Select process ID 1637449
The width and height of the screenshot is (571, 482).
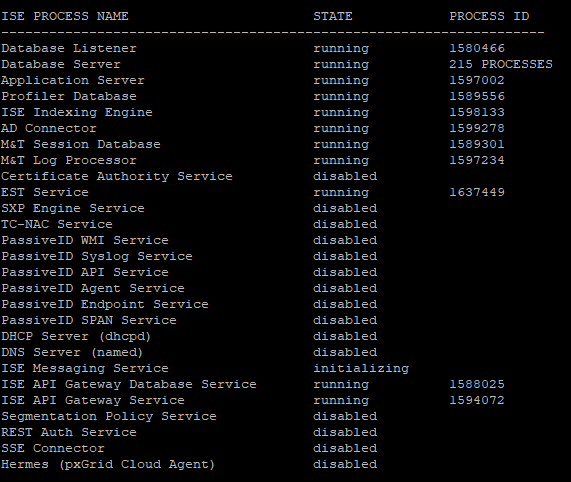click(x=477, y=193)
